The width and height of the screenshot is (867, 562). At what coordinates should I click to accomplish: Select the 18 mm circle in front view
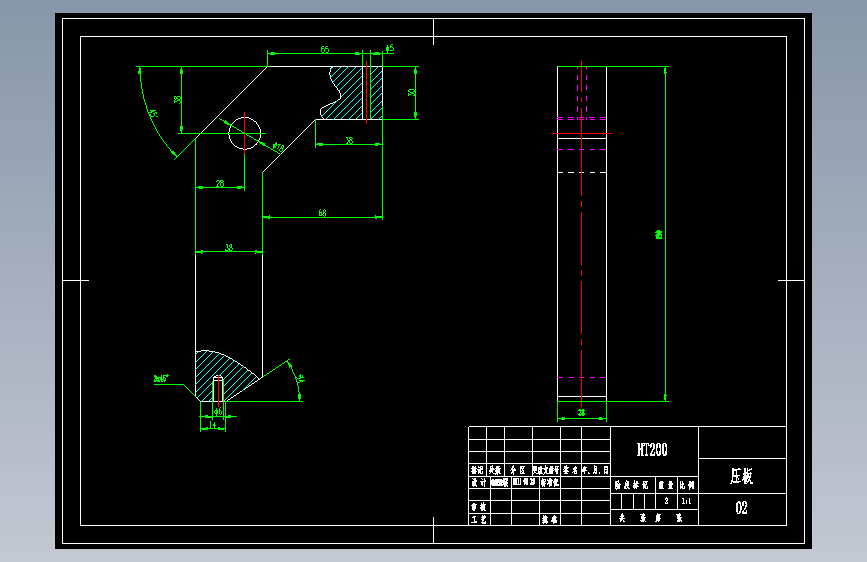244,133
